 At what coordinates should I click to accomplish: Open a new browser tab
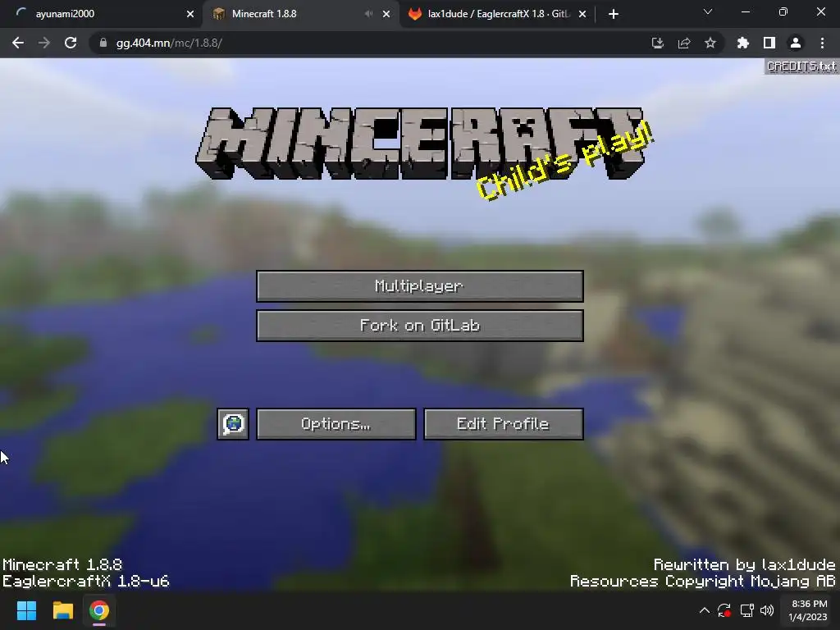pos(614,14)
